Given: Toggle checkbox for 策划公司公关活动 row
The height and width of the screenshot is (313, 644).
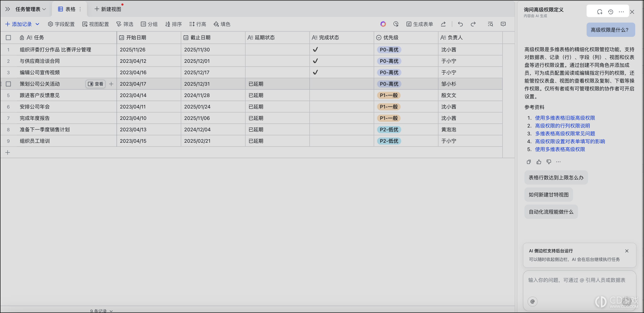Looking at the screenshot, I should coord(8,84).
